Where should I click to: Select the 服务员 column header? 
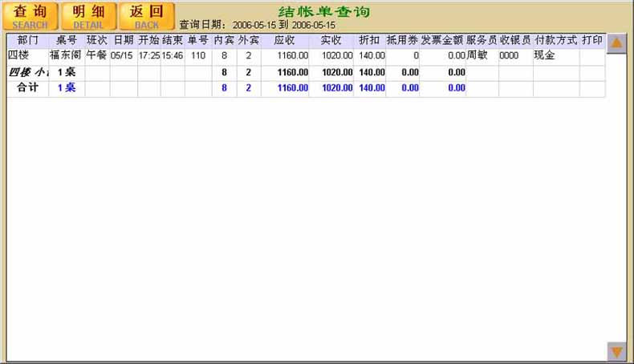[482, 40]
